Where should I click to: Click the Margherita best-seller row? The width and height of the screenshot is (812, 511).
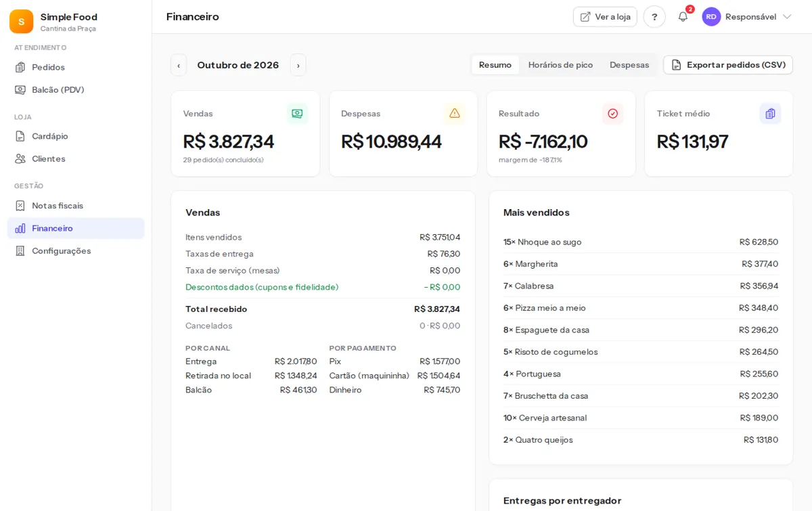(x=641, y=264)
